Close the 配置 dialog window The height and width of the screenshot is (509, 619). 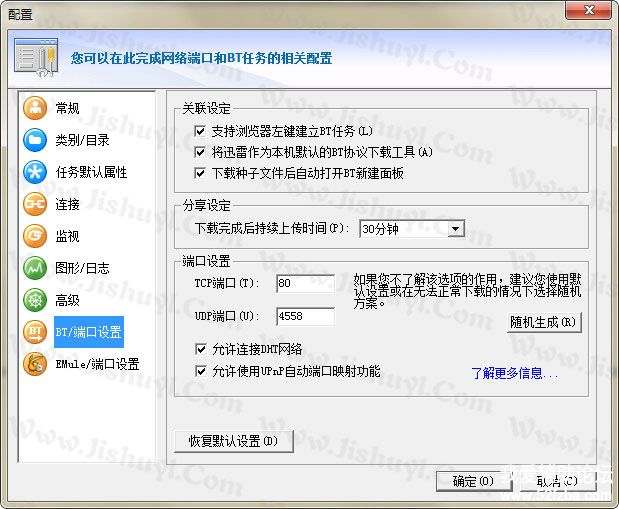[589, 9]
